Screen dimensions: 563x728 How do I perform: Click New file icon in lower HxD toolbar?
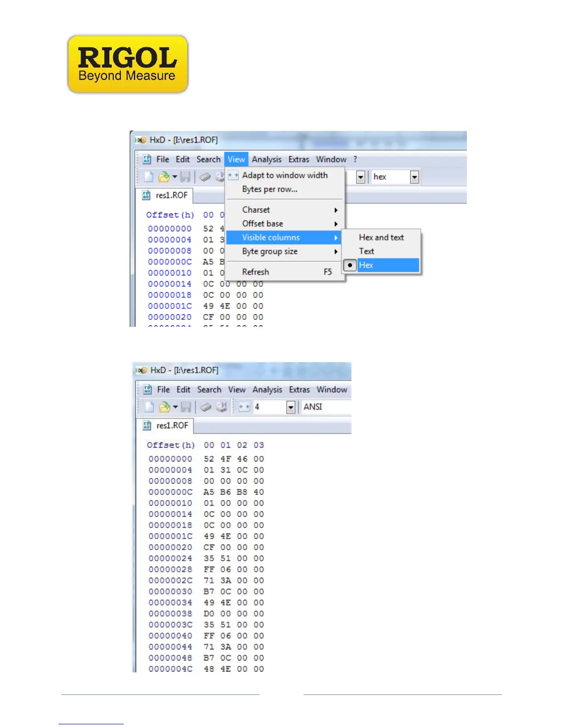tap(149, 407)
